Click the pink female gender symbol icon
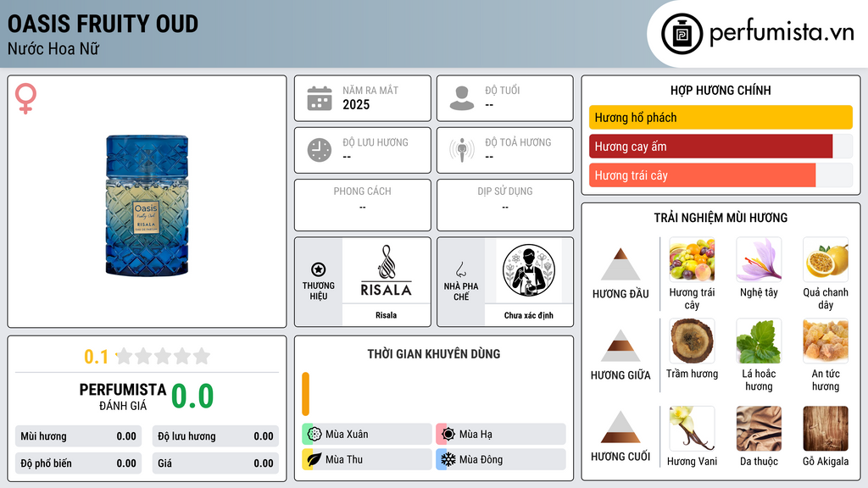868x488 pixels. point(25,98)
